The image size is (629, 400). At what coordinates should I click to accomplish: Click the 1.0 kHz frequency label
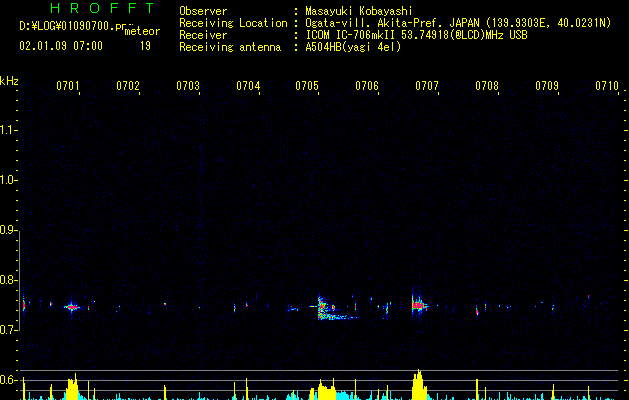(9, 180)
